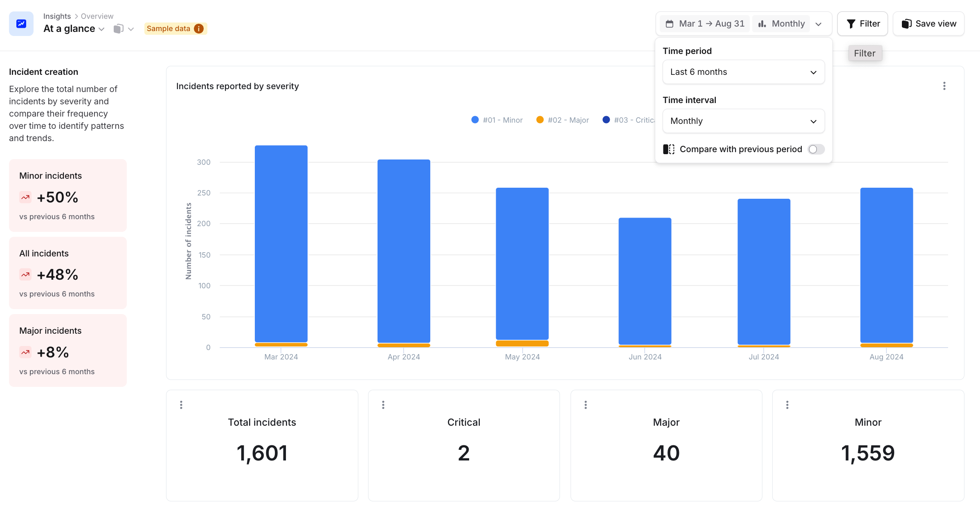
Task: Click the #03 Critical legend color dot
Action: click(606, 120)
